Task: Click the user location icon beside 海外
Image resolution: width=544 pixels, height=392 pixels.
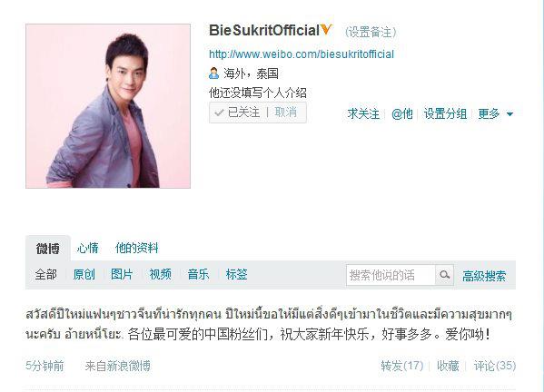Action: (x=213, y=73)
